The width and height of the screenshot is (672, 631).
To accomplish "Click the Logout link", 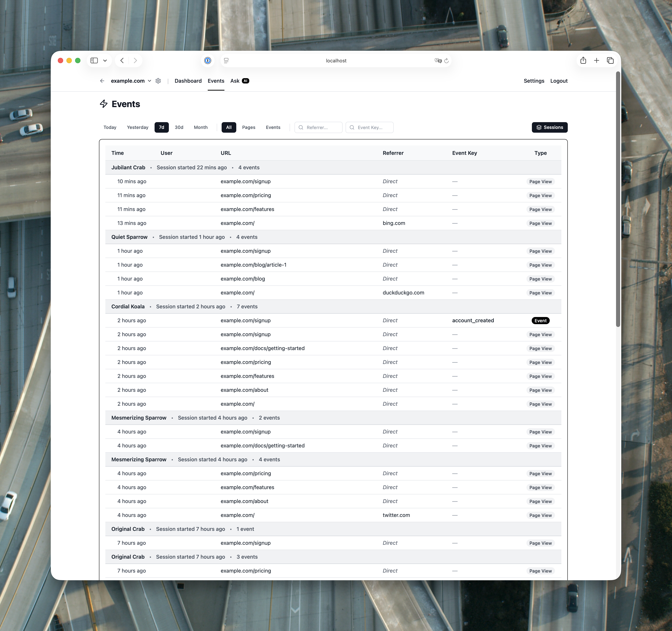I will [559, 81].
